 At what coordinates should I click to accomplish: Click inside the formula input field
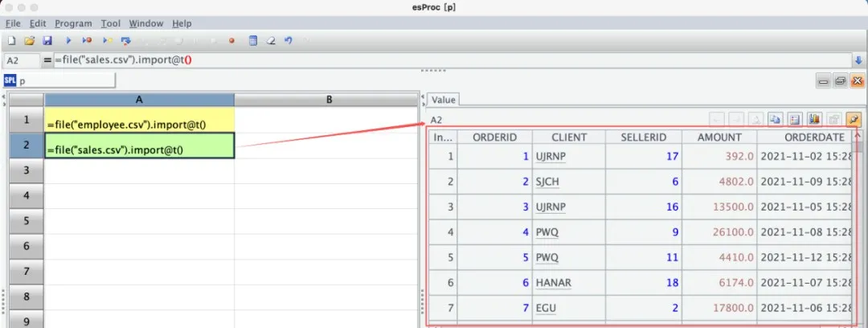pyautogui.click(x=452, y=60)
